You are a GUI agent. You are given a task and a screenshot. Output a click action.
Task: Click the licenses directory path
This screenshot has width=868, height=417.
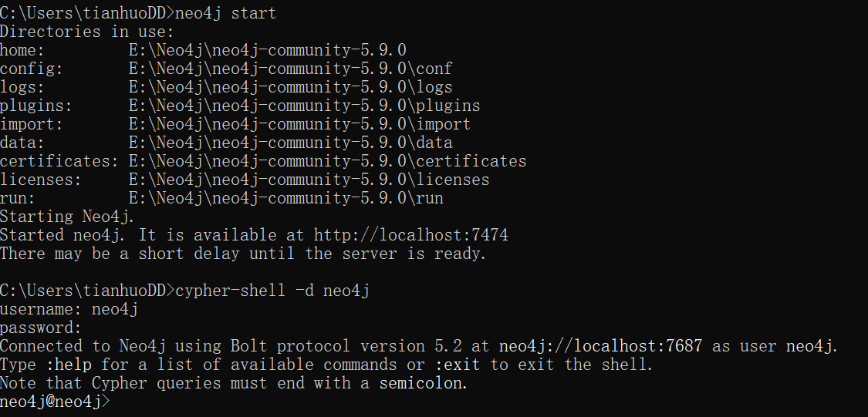pyautogui.click(x=309, y=180)
